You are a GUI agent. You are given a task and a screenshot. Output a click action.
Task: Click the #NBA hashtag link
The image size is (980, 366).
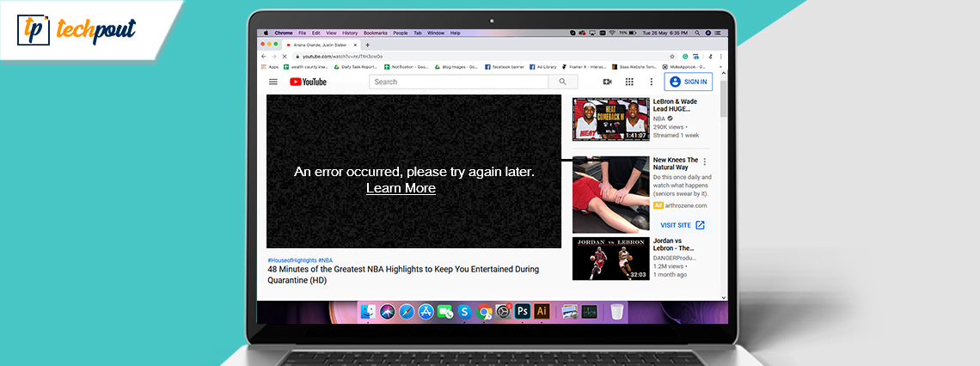click(326, 259)
